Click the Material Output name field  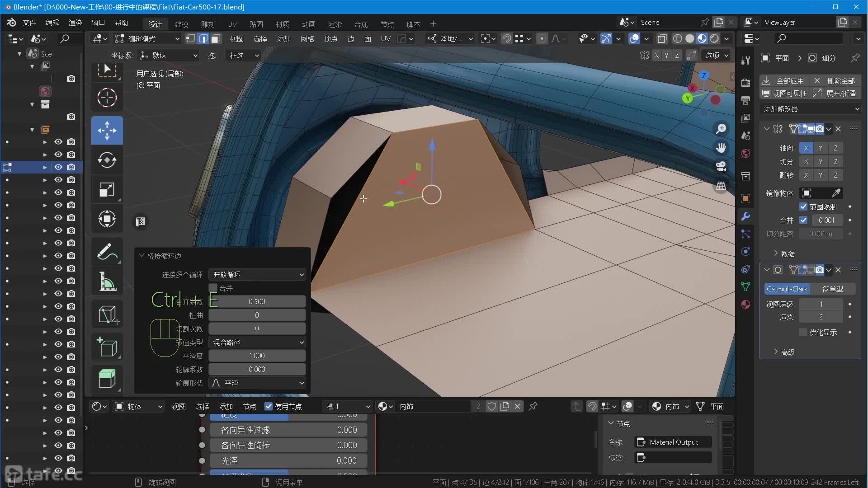pyautogui.click(x=673, y=442)
